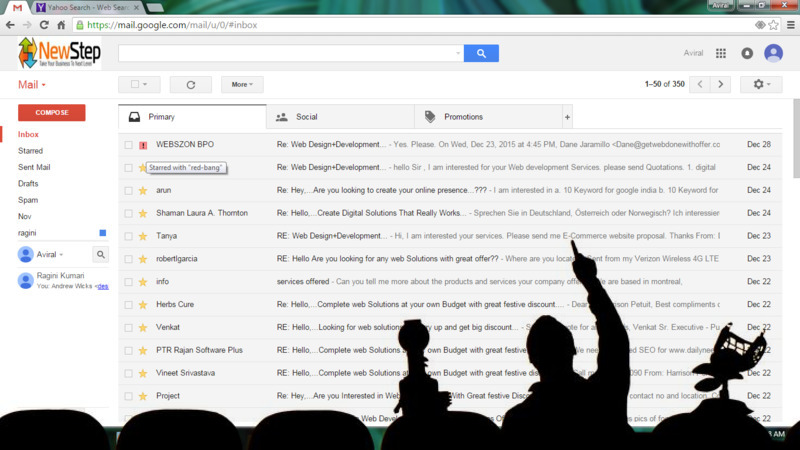The width and height of the screenshot is (800, 450).
Task: Click the browser forward arrow
Action: (x=27, y=25)
